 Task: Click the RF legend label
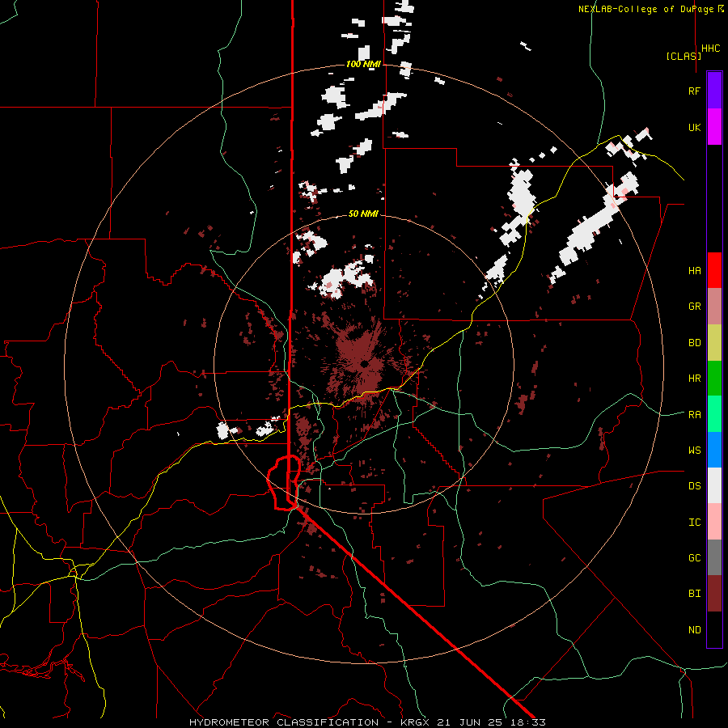(694, 91)
